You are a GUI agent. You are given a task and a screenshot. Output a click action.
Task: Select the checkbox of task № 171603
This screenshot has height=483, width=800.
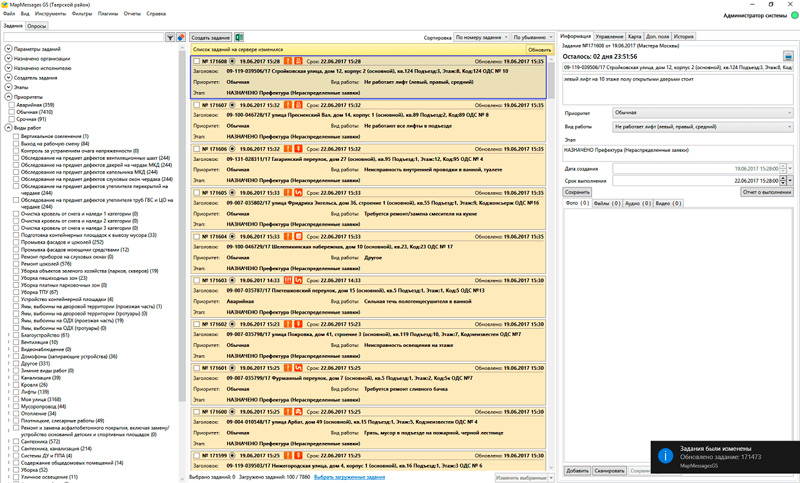tap(196, 281)
